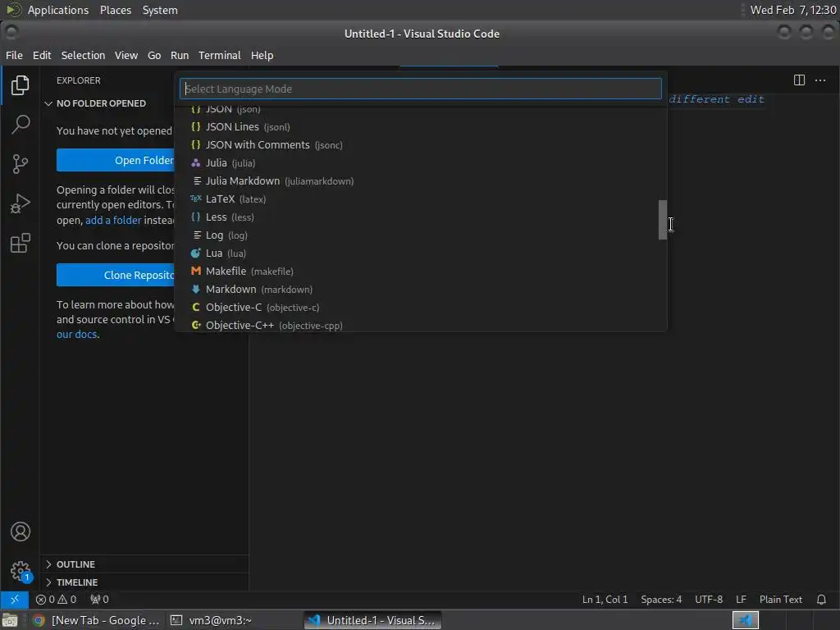Click the LaTeX TeX icon
The width and height of the screenshot is (840, 630).
[195, 199]
